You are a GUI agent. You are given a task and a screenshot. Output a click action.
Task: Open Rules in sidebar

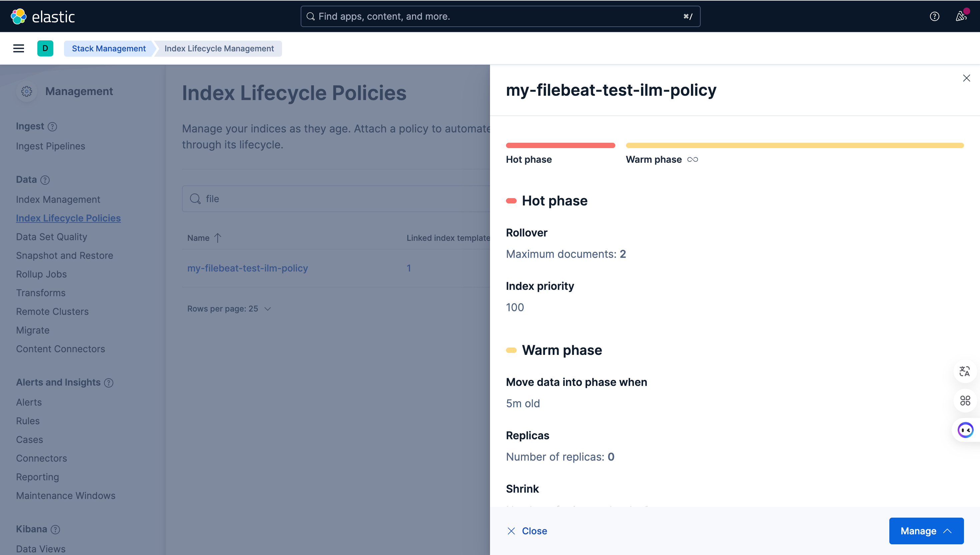point(28,421)
